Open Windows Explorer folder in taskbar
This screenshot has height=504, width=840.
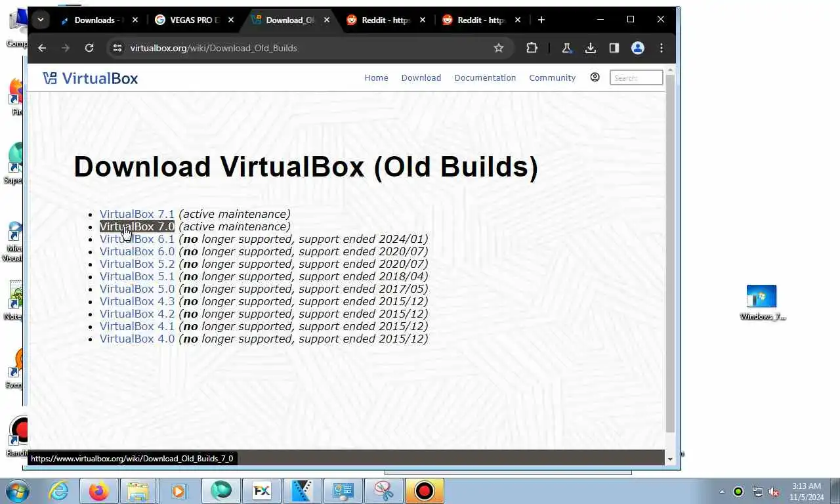pos(138,490)
